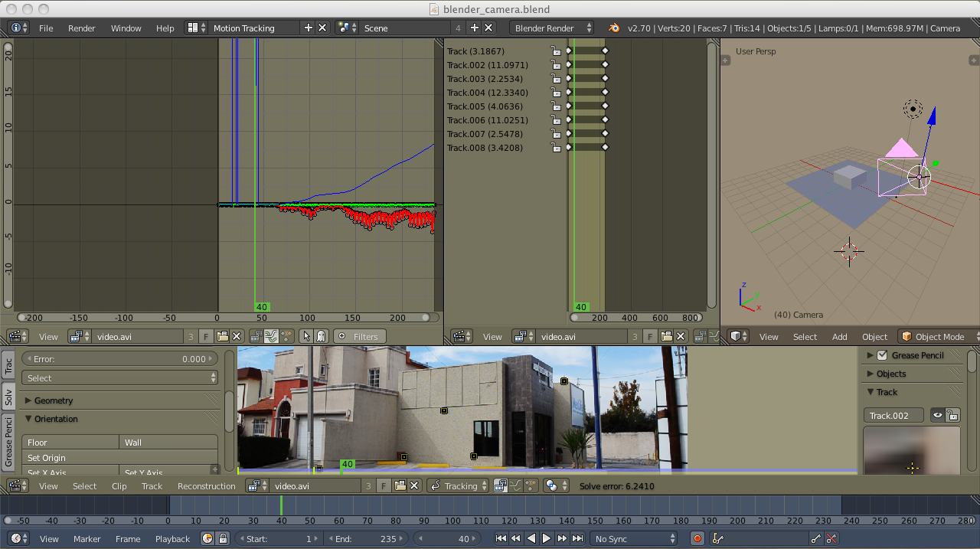Click the ghost icon in graph header

tap(321, 336)
